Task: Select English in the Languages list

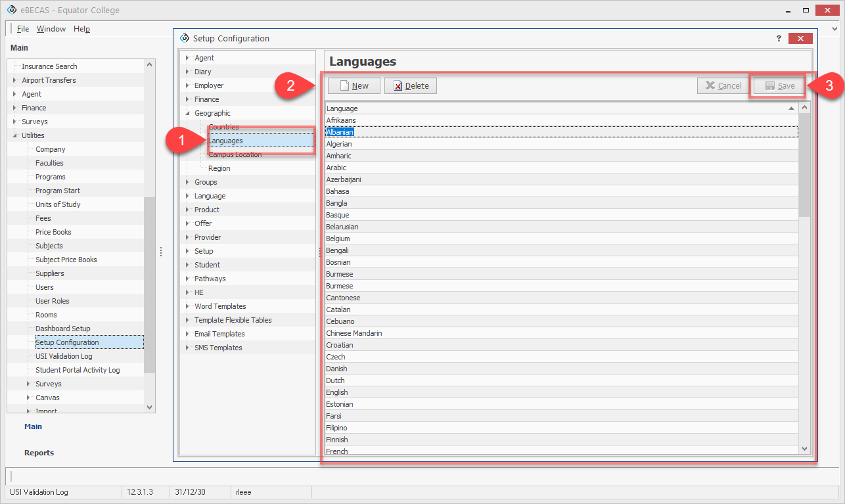Action: pos(337,392)
